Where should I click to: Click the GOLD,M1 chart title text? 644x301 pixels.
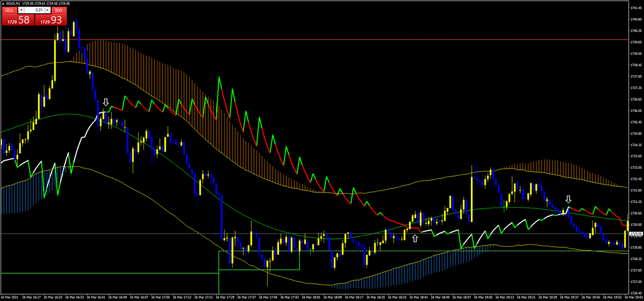(x=13, y=4)
